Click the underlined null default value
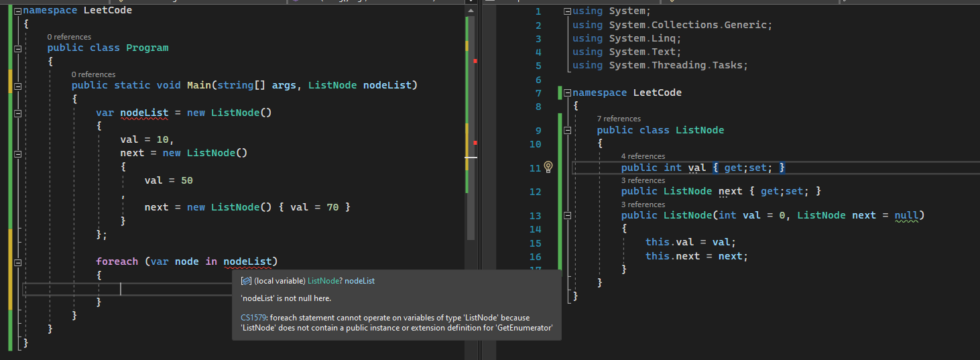980x360 pixels. click(907, 215)
